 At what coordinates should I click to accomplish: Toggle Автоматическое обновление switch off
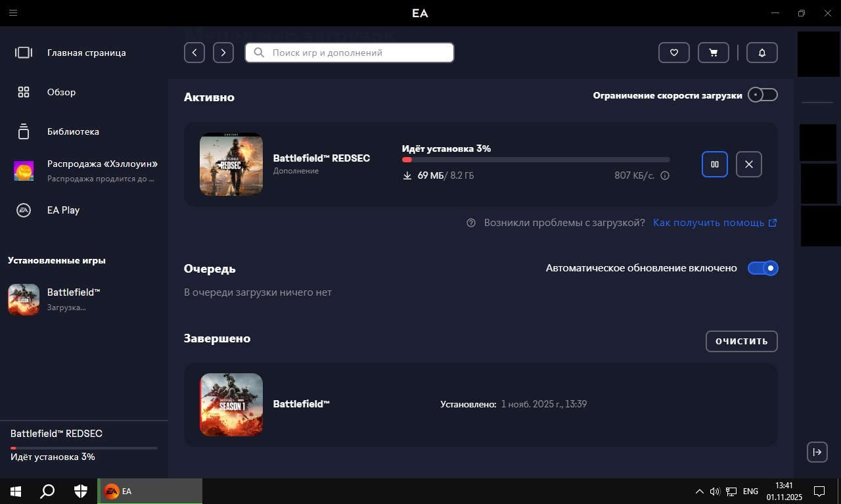(763, 268)
